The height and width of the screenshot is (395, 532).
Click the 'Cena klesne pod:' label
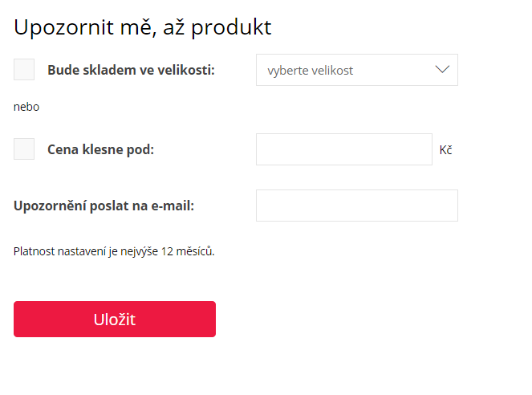point(100,149)
